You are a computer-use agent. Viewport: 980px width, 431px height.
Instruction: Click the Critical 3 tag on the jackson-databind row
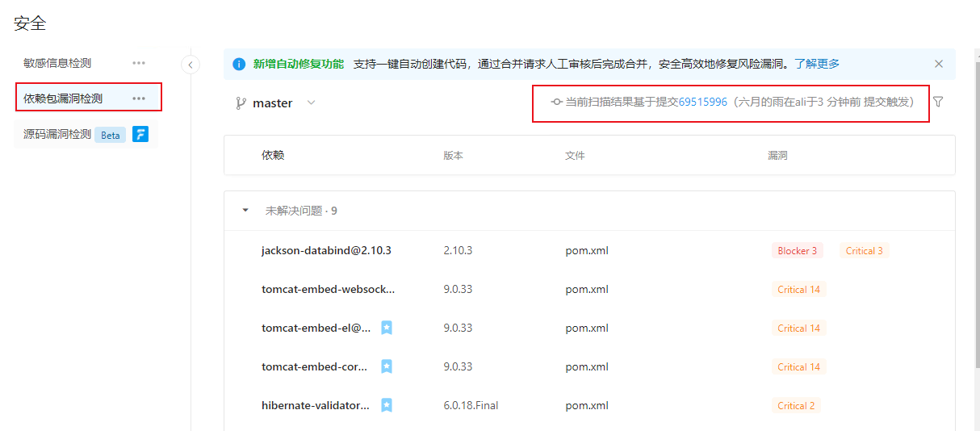click(x=864, y=251)
